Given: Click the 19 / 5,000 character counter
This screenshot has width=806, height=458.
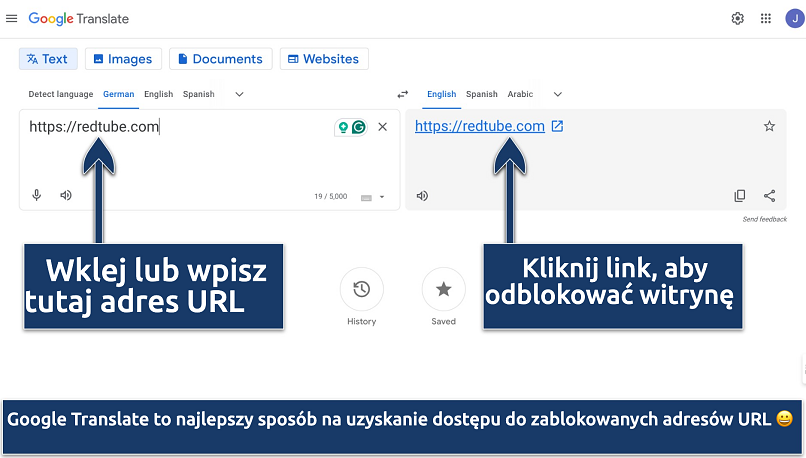Looking at the screenshot, I should [331, 196].
